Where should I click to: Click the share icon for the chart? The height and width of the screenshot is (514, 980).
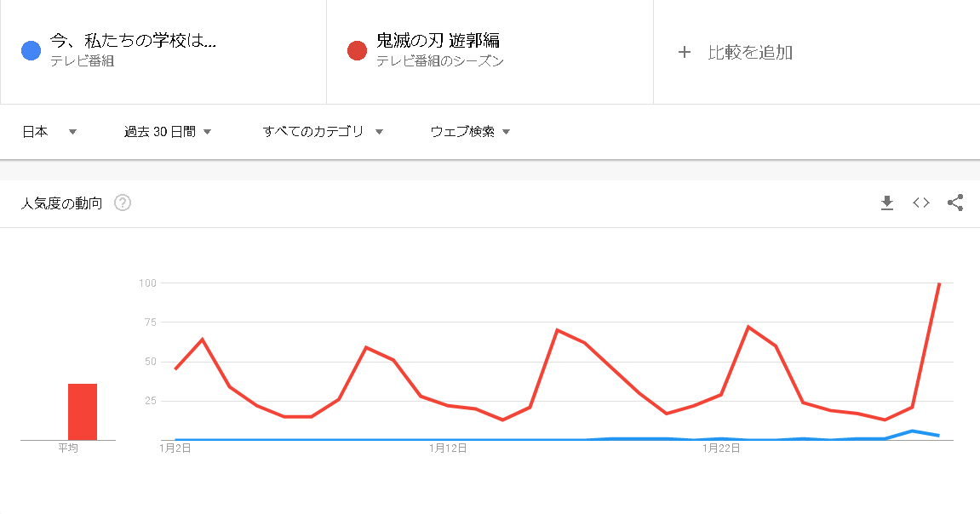point(955,203)
